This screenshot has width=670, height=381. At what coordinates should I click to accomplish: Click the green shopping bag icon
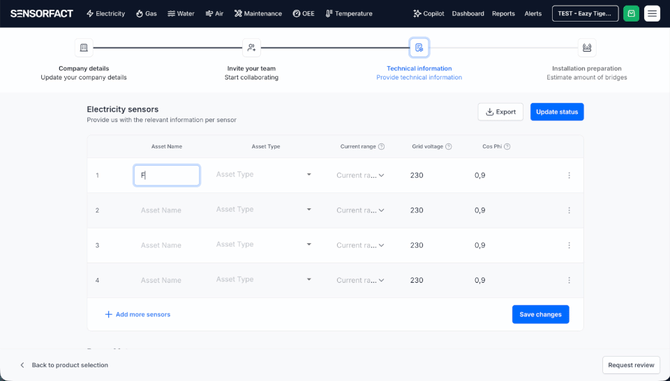point(631,14)
